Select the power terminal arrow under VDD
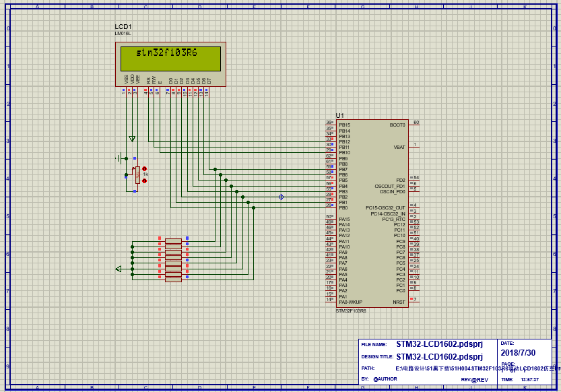This screenshot has width=561, height=392. [132, 139]
